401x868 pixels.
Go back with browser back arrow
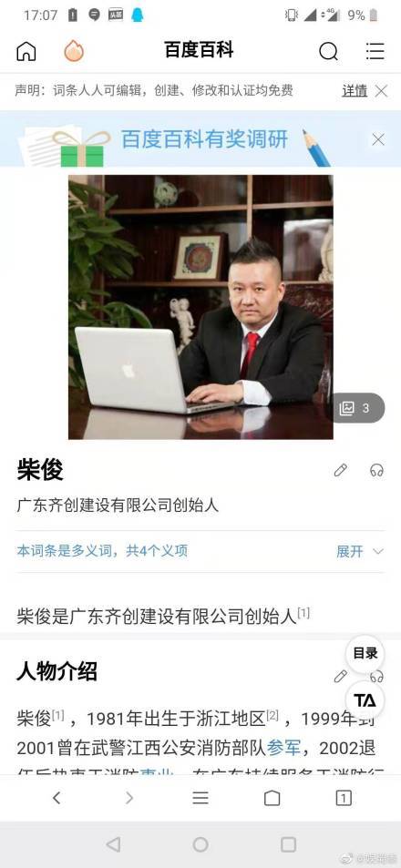[57, 798]
